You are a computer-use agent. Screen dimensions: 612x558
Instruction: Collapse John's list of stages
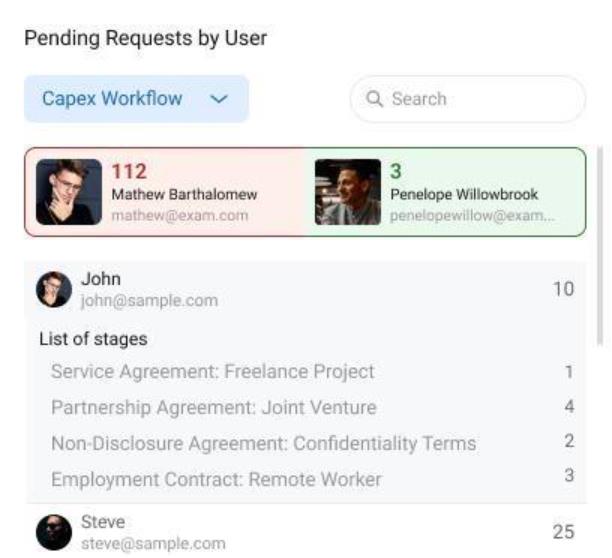click(300, 289)
